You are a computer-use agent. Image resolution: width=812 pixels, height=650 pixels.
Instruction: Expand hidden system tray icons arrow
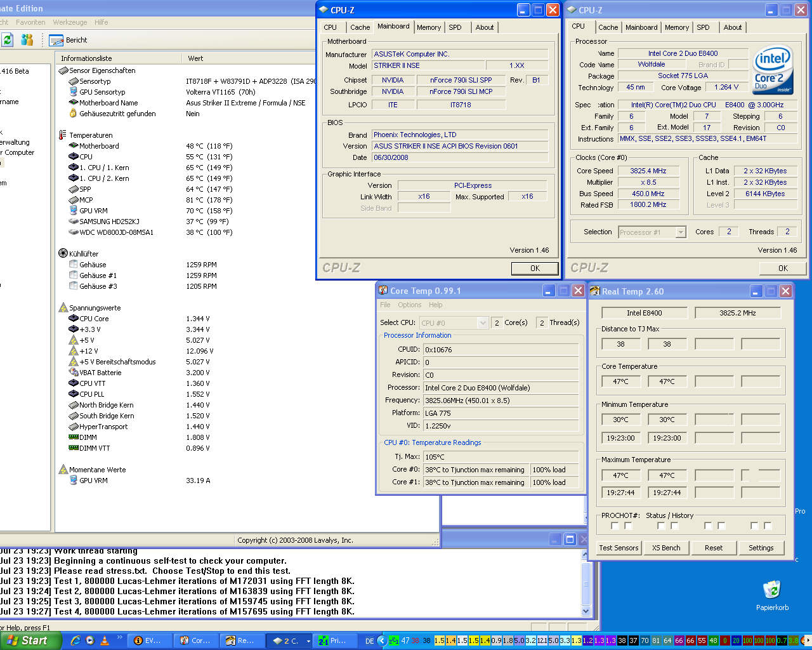pyautogui.click(x=382, y=640)
